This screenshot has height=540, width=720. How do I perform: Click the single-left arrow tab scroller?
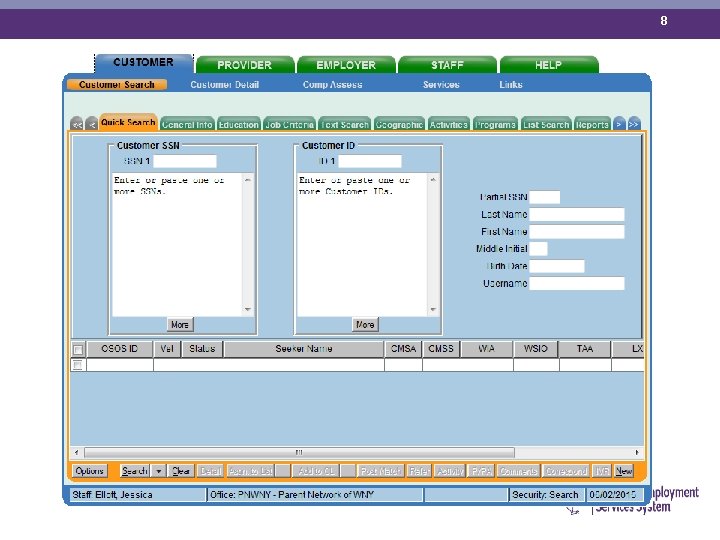coord(91,124)
